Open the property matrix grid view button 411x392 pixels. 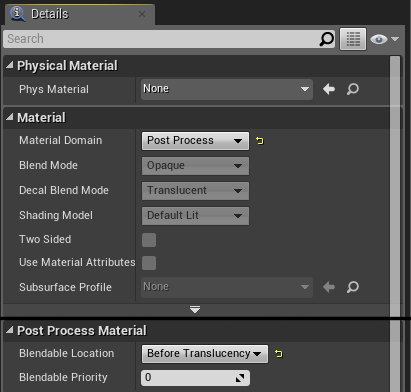pyautogui.click(x=353, y=39)
